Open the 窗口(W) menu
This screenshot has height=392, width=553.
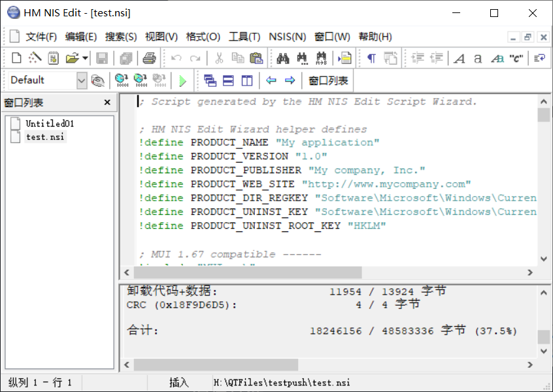click(332, 37)
